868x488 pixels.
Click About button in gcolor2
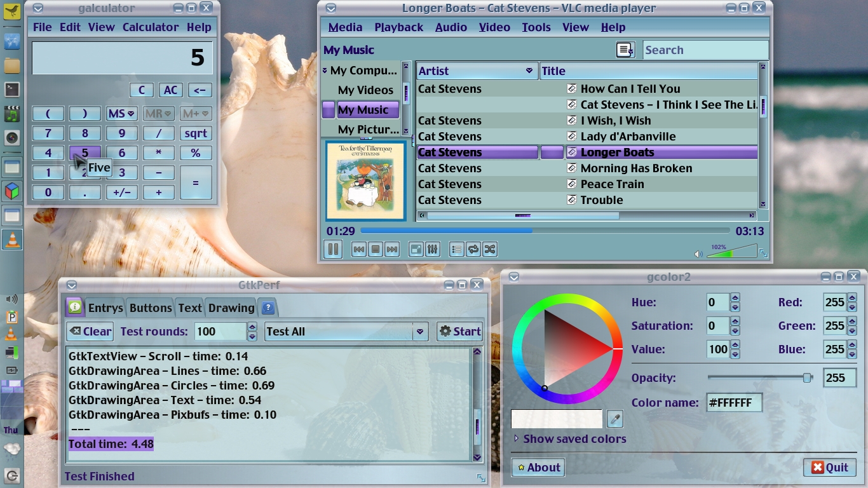coord(538,468)
